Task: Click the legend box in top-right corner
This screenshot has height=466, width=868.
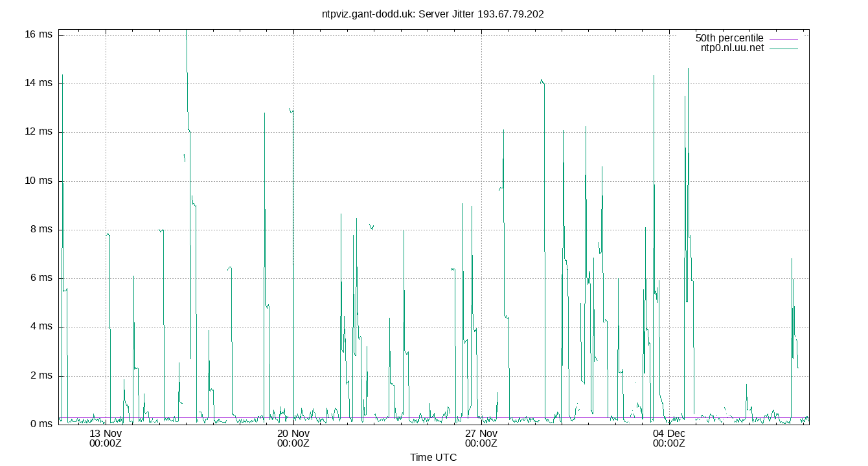Action: pos(748,43)
